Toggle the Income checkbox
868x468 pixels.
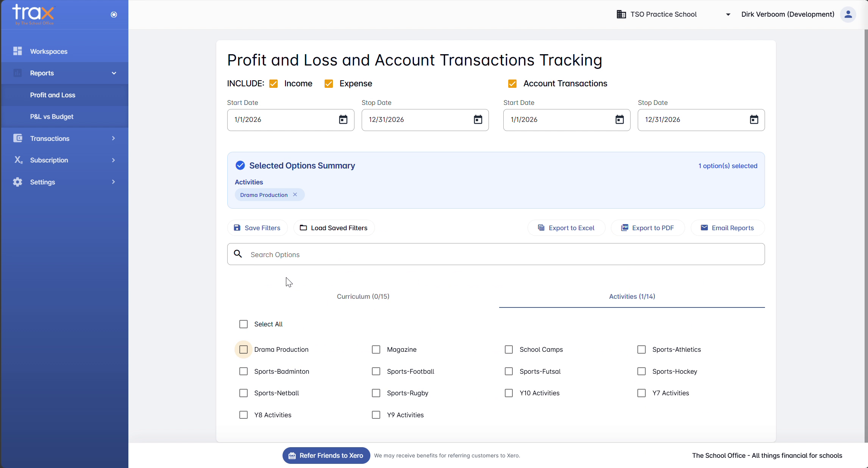point(273,84)
